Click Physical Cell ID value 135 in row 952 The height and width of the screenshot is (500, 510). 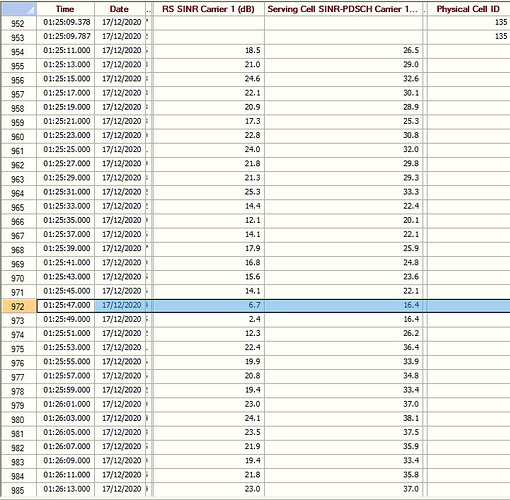click(468, 23)
